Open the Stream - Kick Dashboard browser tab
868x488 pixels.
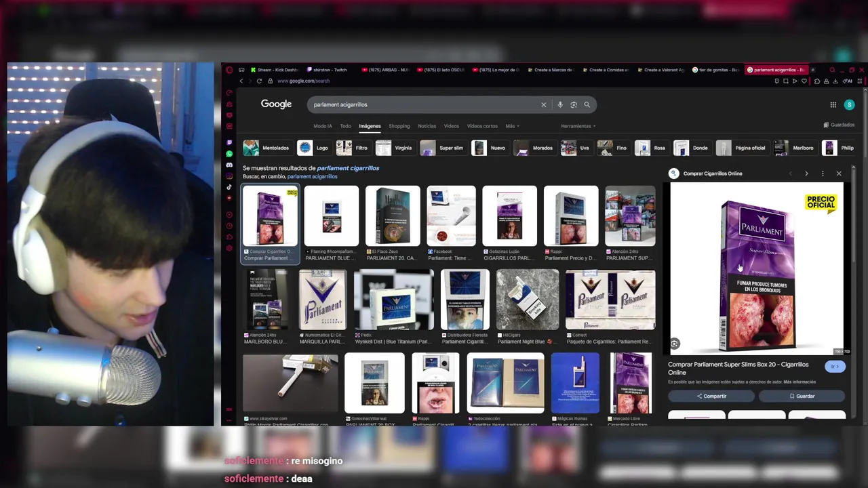275,70
